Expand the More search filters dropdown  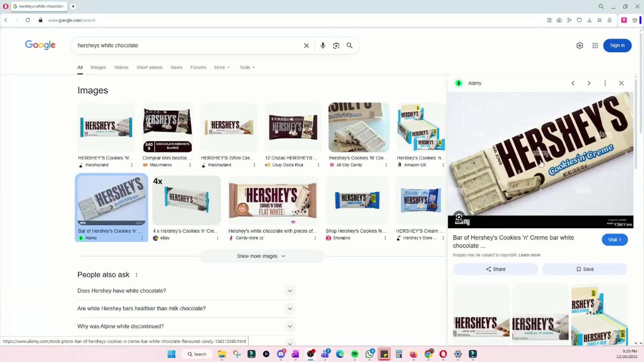coord(222,67)
